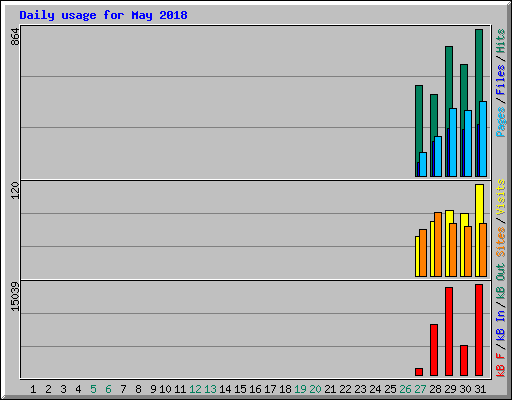Viewport: 512px width, 400px height.
Task: Click the 'Daily usage for May 2018' title
Action: 103,15
